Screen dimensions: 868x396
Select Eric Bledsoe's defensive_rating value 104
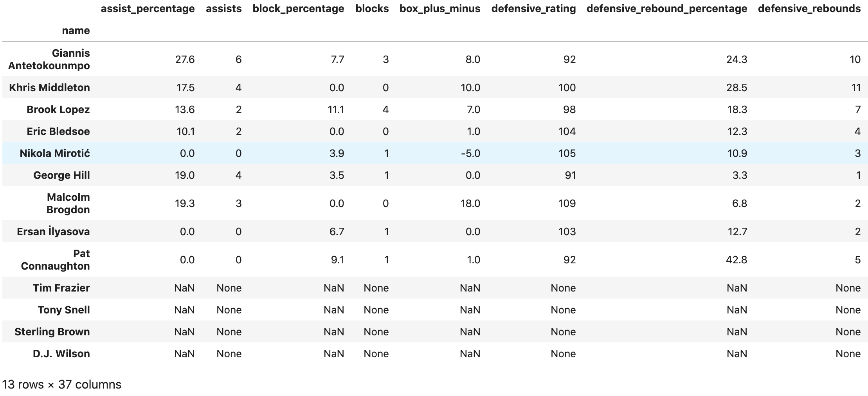point(567,131)
